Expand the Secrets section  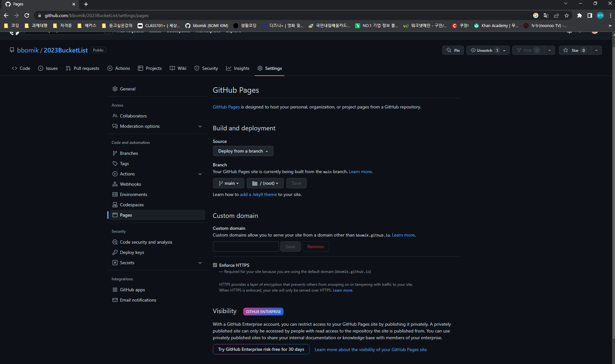point(158,263)
